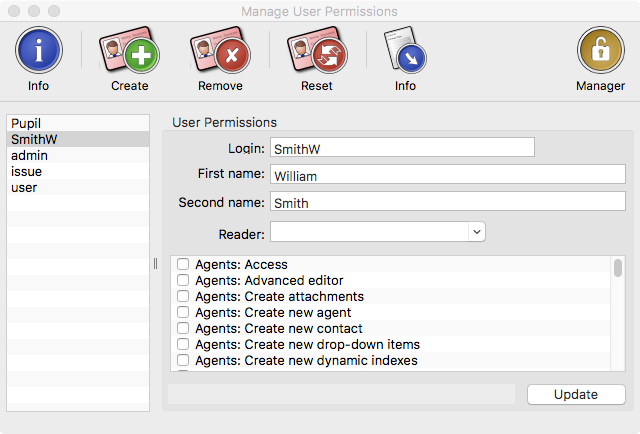Viewport: 640px width, 434px height.
Task: Click into the Login text field
Action: click(402, 147)
